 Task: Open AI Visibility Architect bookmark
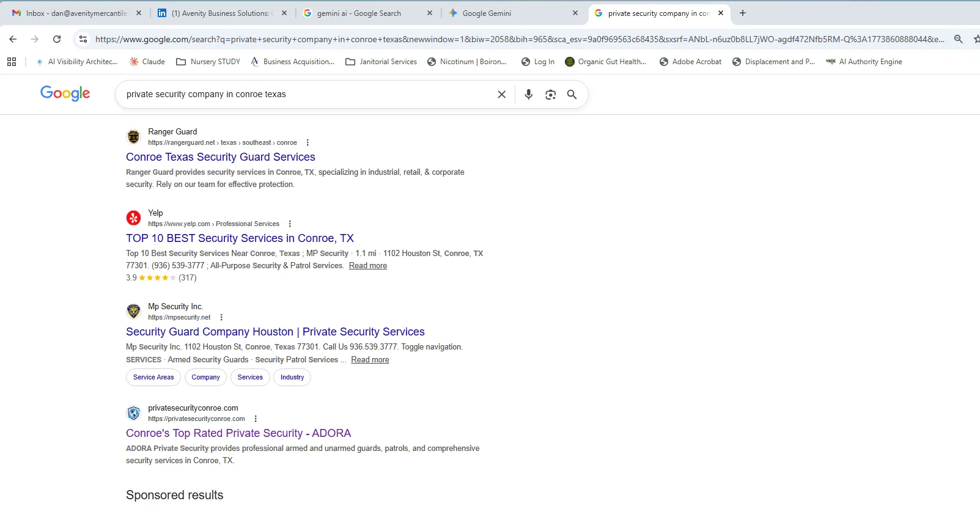[77, 62]
